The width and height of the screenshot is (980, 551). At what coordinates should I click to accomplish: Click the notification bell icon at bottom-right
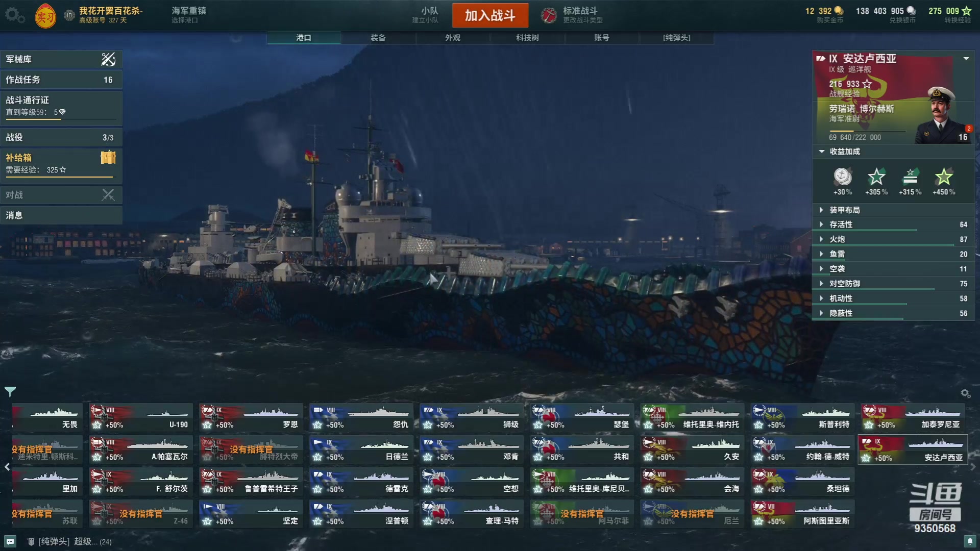(x=969, y=541)
